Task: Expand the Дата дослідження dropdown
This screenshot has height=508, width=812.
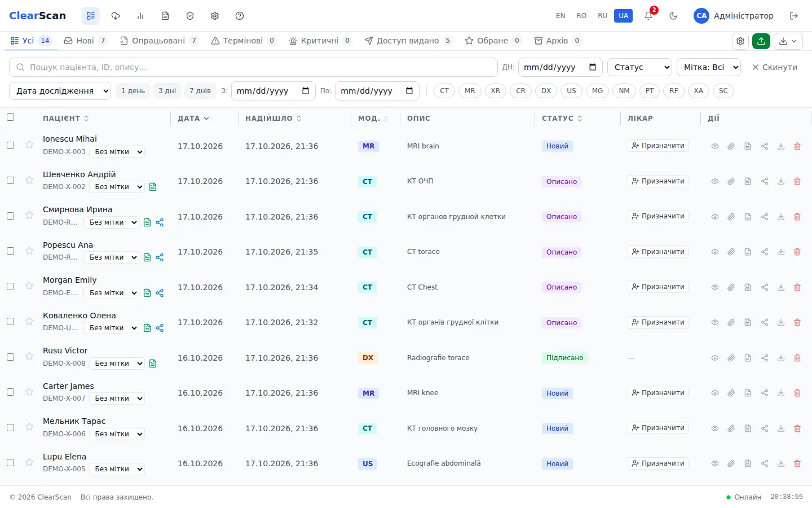Action: pos(60,91)
